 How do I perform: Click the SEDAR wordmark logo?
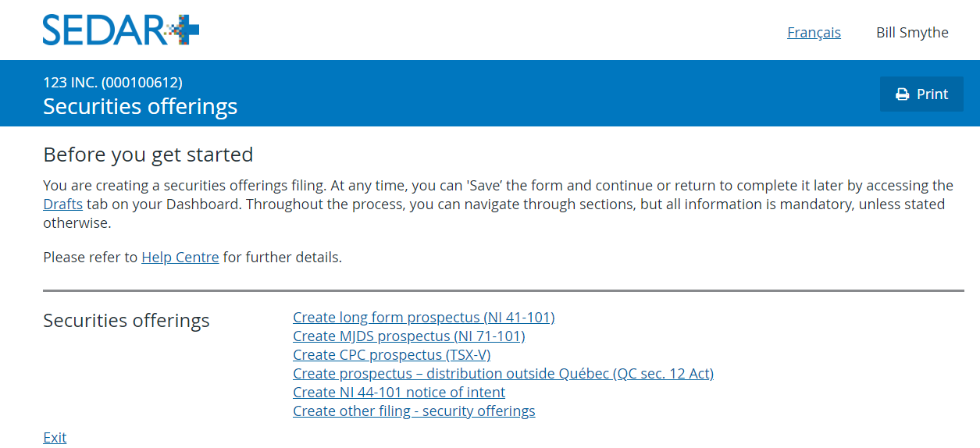(121, 30)
